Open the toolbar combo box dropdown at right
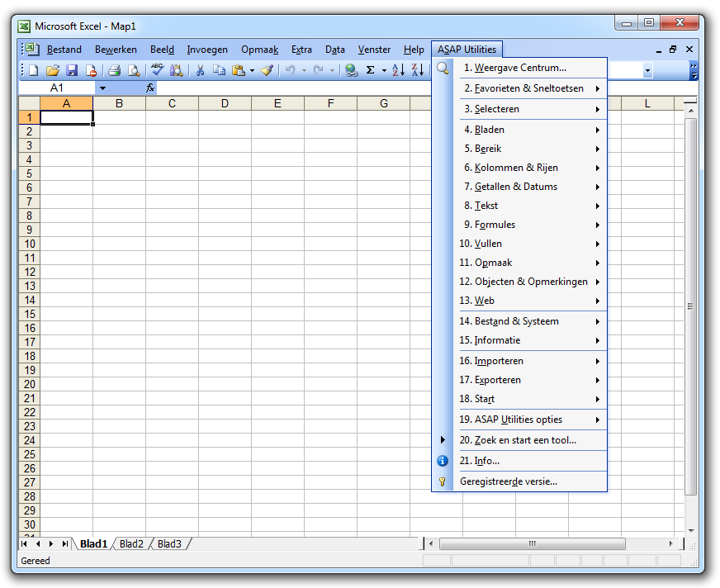Image resolution: width=720 pixels, height=588 pixels. click(647, 71)
